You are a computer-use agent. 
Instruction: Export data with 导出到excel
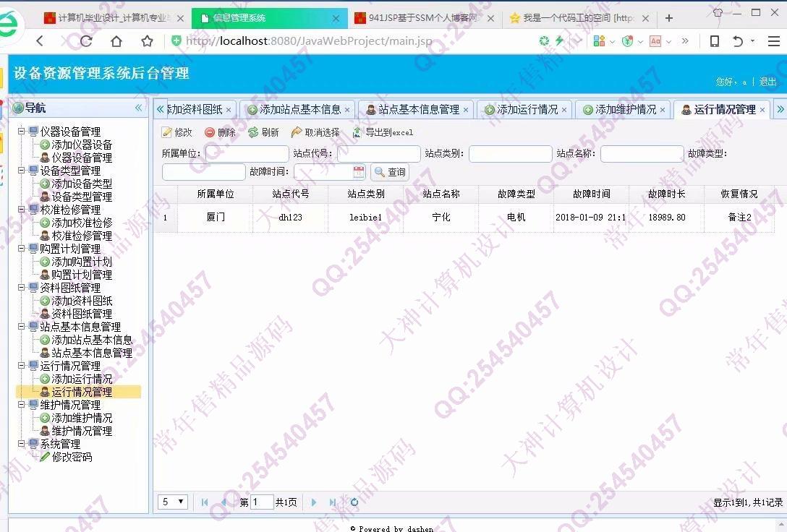(x=383, y=132)
